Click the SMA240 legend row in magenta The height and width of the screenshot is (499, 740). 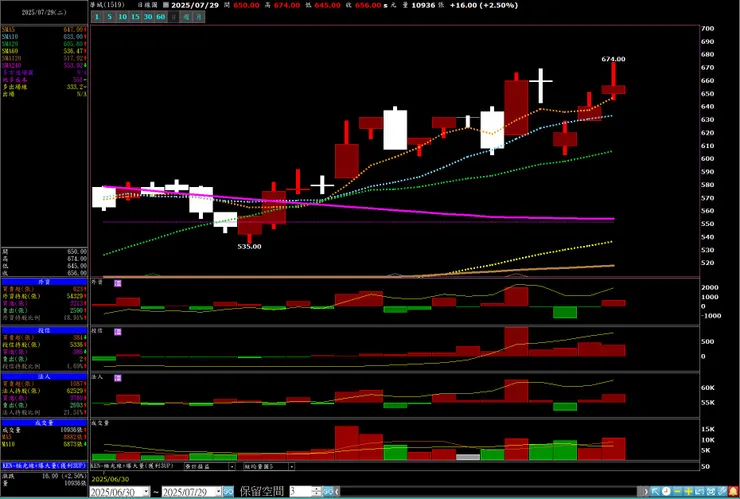click(x=44, y=65)
